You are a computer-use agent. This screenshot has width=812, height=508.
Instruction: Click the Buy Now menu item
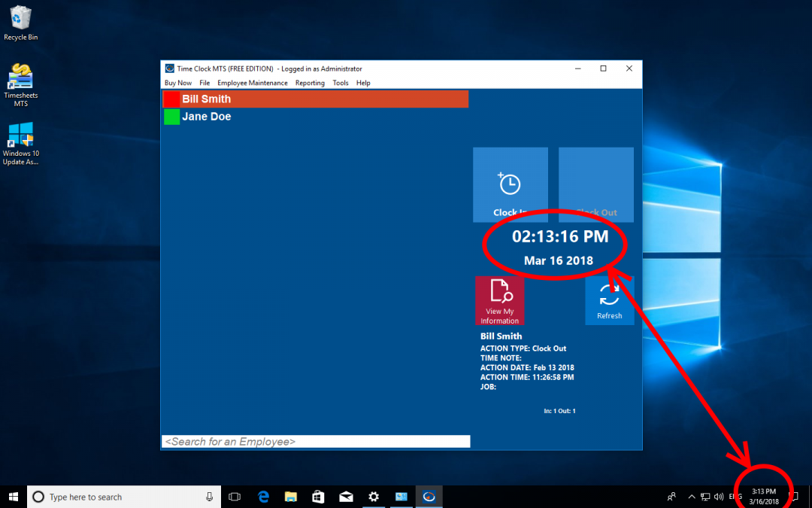click(178, 83)
